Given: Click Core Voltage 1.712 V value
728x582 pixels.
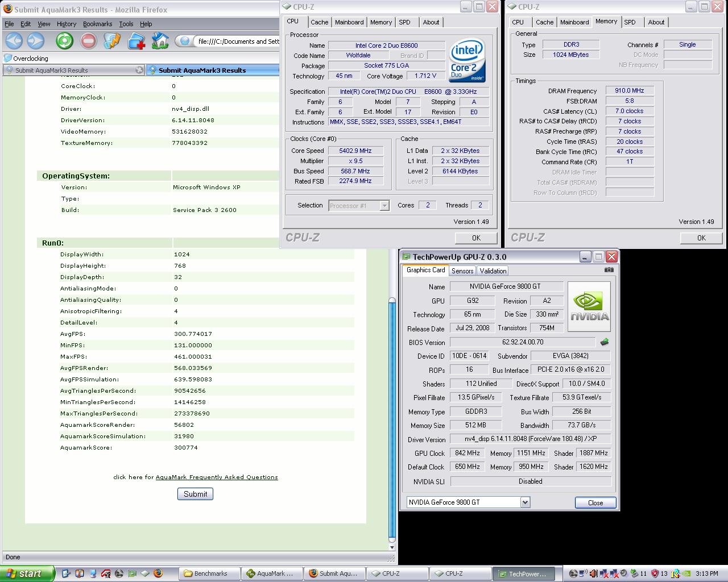Looking at the screenshot, I should point(425,76).
